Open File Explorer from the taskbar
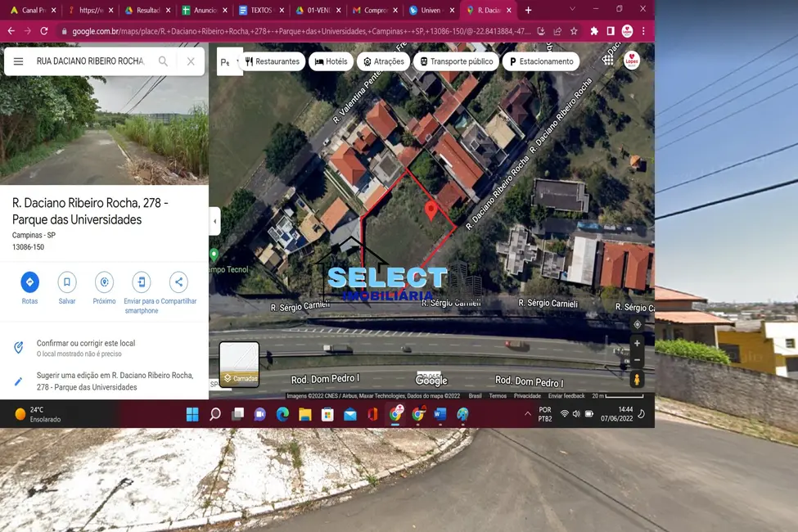 coord(304,414)
